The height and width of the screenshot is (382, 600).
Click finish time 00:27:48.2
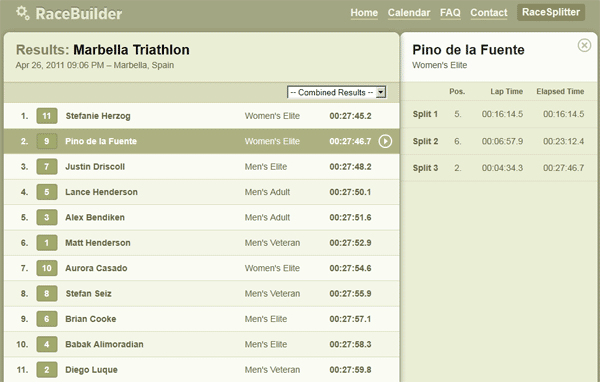click(350, 167)
